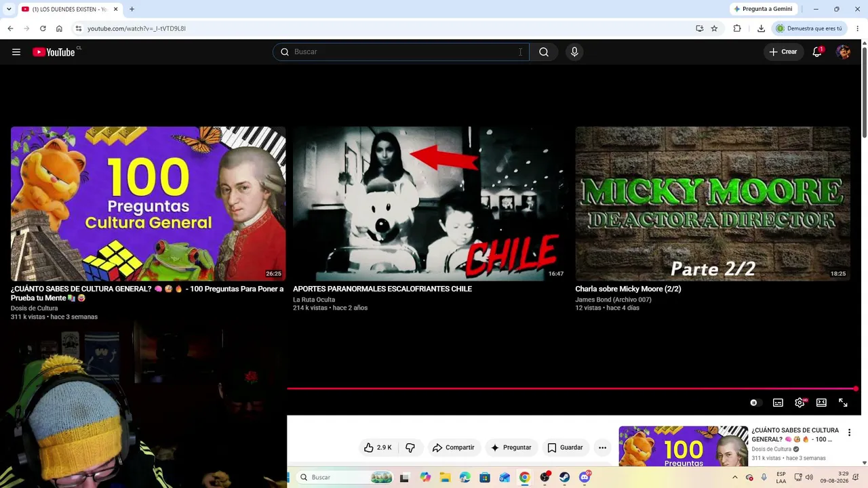Click Pregunta a Gemini button
The image size is (868, 488).
763,9
